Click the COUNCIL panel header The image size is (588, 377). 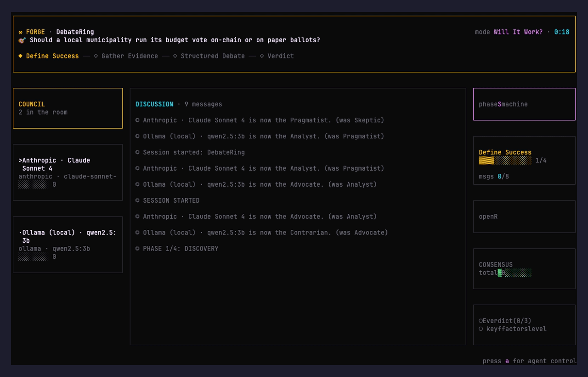(31, 104)
